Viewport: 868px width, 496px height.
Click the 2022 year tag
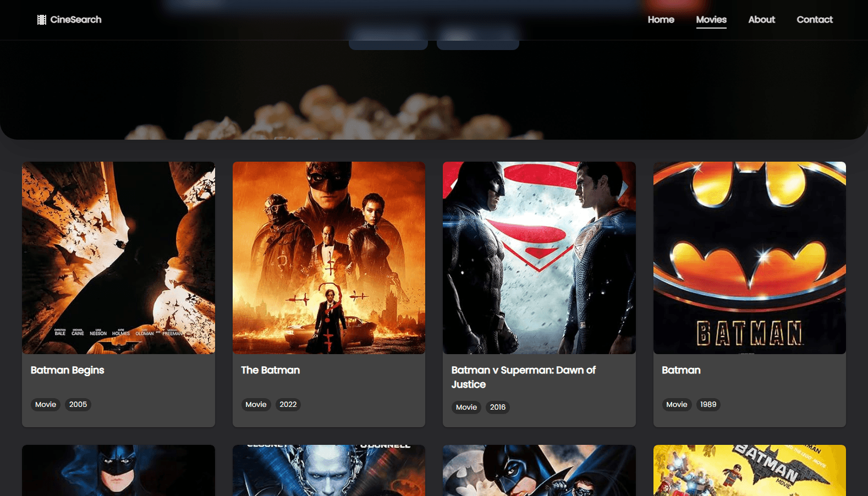288,405
